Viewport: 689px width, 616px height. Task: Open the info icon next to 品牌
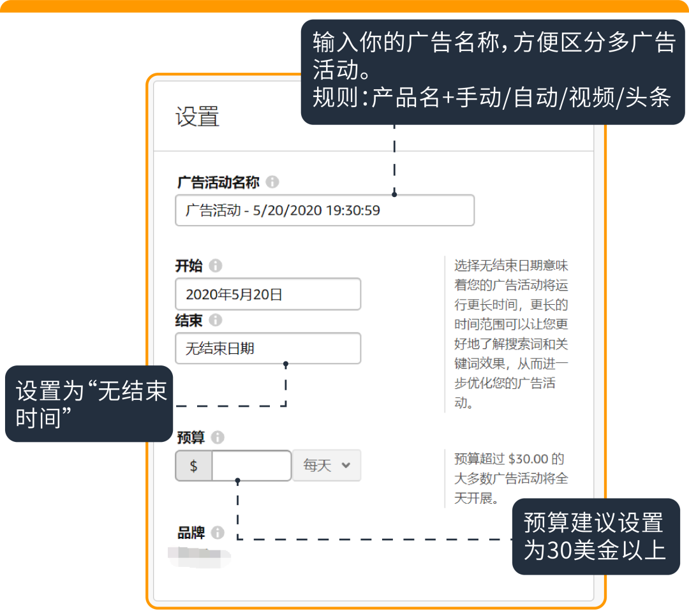(x=216, y=533)
